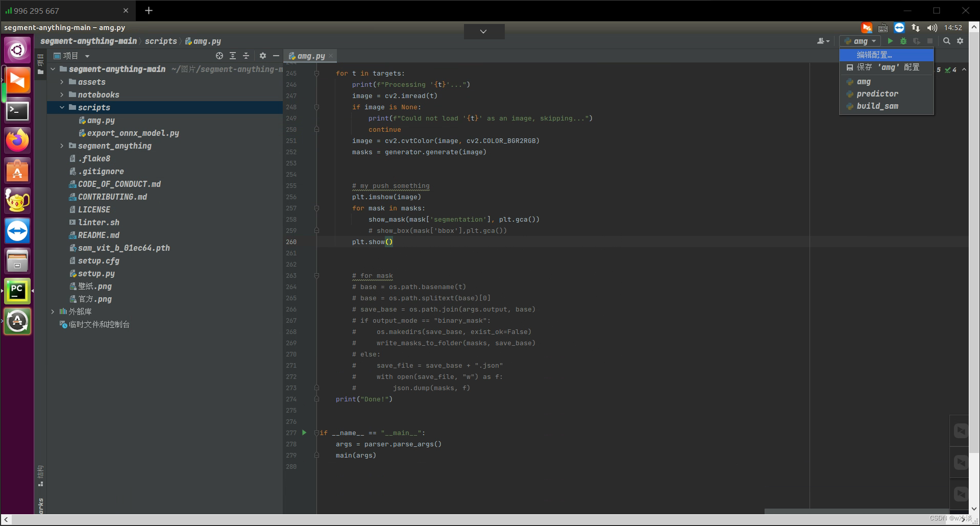The width and height of the screenshot is (980, 526).
Task: Run the amg configuration with the green play button
Action: click(890, 41)
